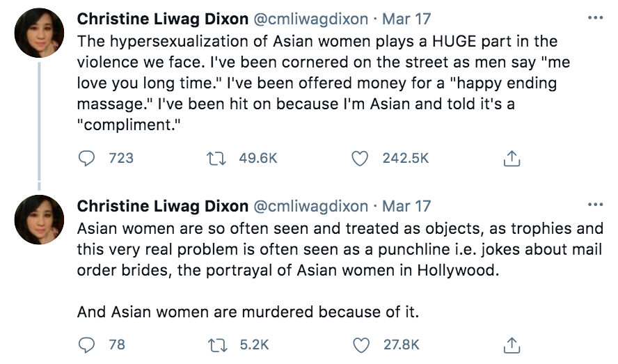Reply to the second tweet with 78 replies
Image resolution: width=618 pixels, height=364 pixels.
pos(85,345)
